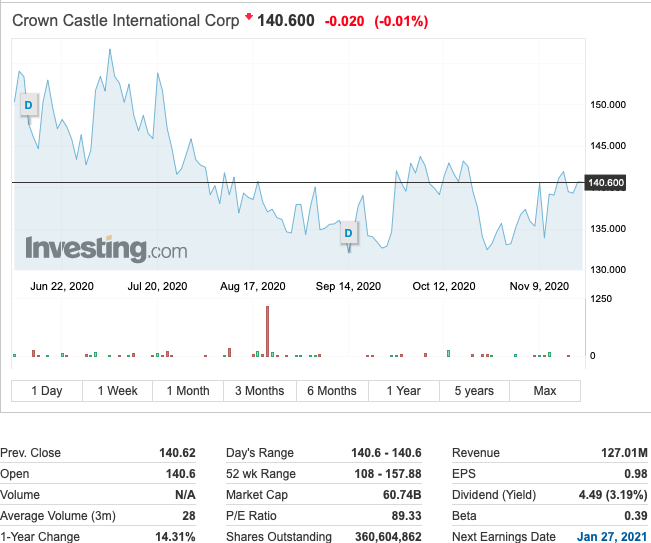This screenshot has width=651, height=543.
Task: Click the Volume N/A value
Action: [185, 495]
